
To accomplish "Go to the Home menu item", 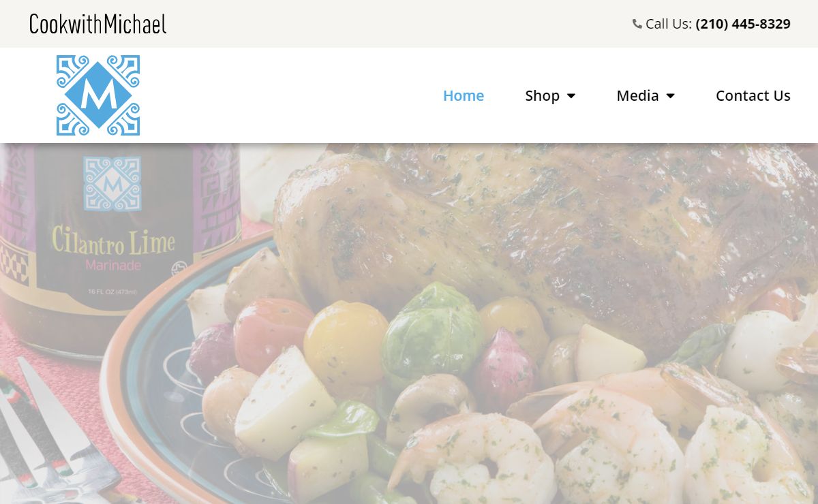I will [464, 95].
